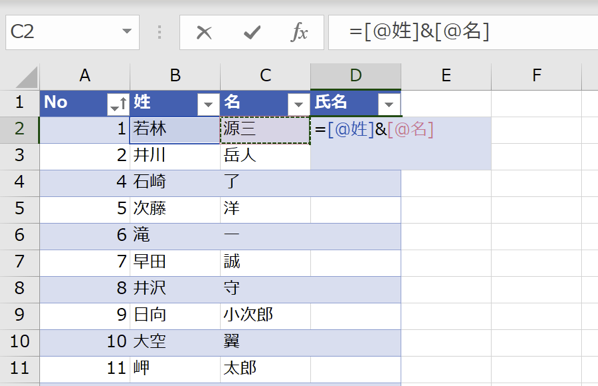Click cell containing 早田
Screen dimensions: 598x386
[175, 263]
